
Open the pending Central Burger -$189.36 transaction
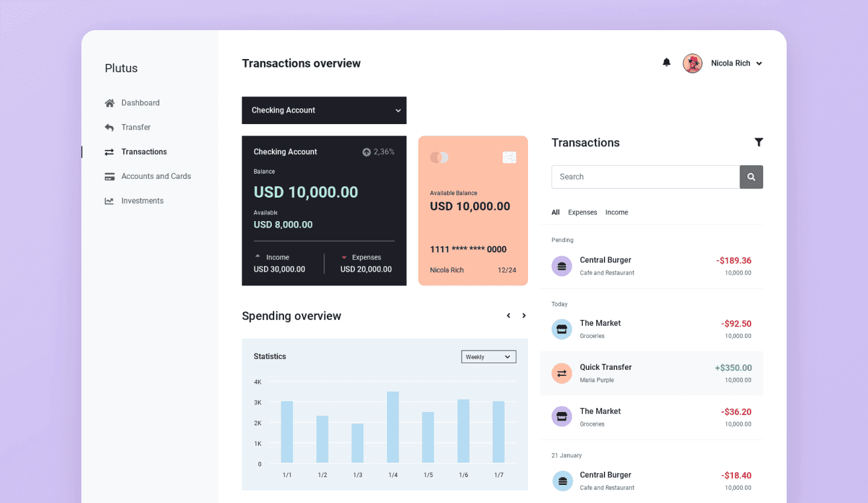[652, 266]
